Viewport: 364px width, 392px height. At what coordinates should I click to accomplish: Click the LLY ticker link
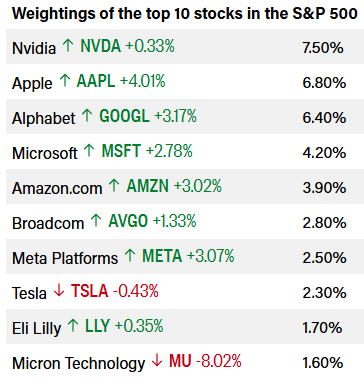click(x=97, y=326)
